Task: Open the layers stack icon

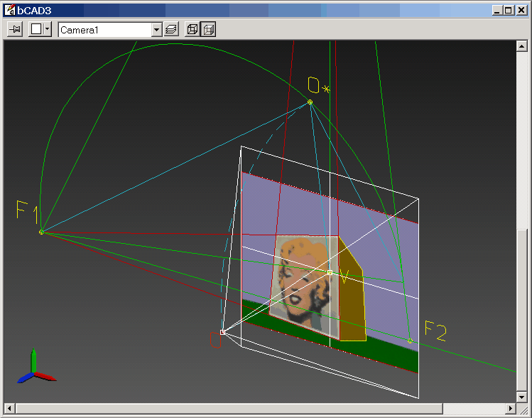Action: [x=171, y=29]
